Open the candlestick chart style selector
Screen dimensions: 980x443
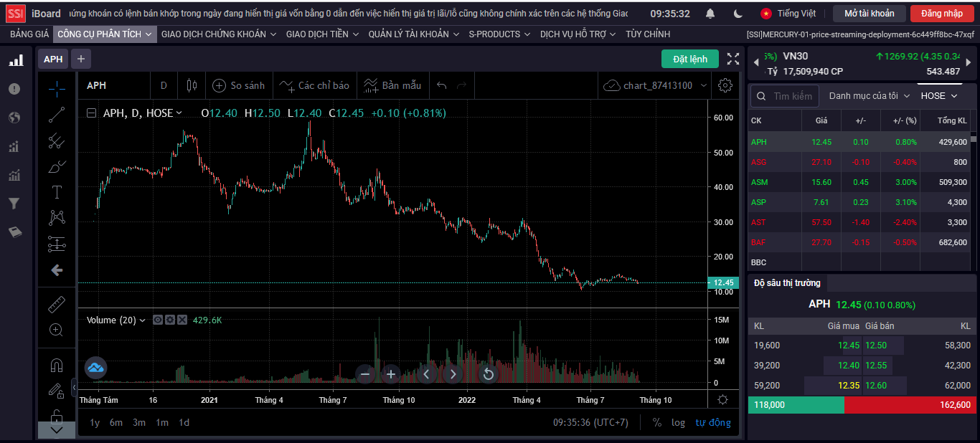[x=192, y=85]
